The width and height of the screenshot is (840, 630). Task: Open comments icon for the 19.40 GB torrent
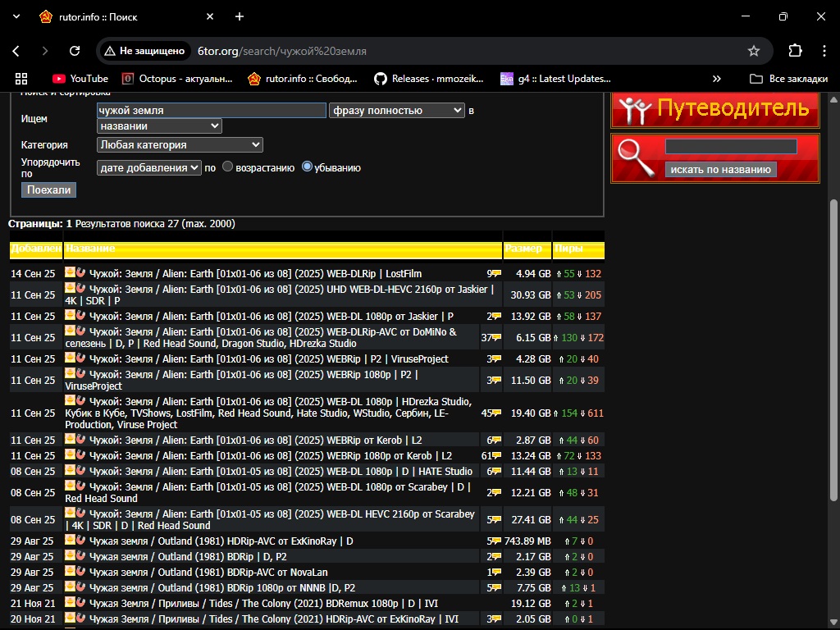[x=495, y=413]
